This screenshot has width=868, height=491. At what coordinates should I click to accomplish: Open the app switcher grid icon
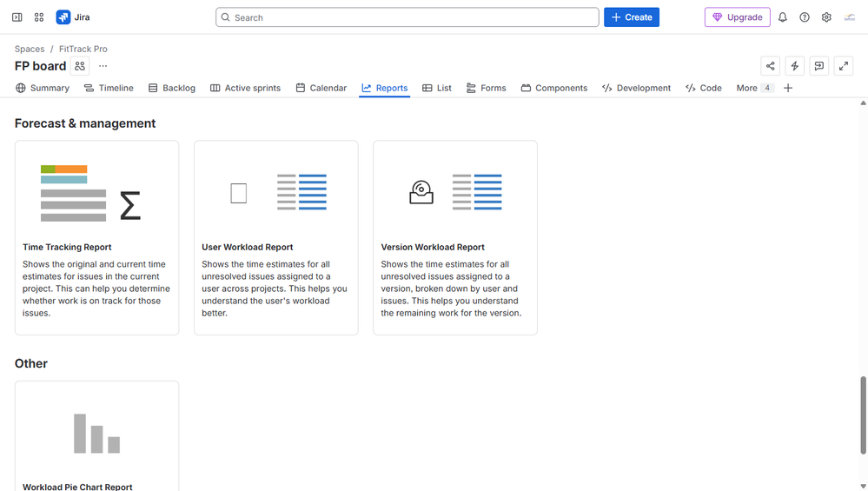pos(39,17)
